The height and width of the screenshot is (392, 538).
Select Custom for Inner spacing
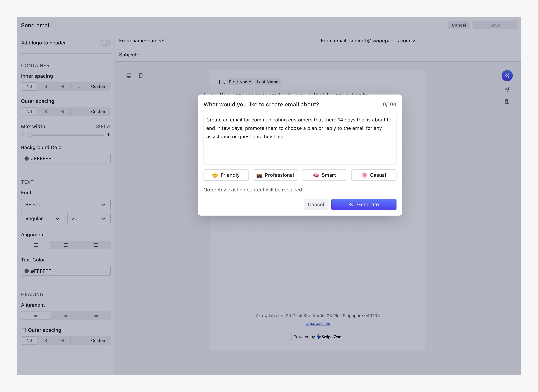click(99, 86)
